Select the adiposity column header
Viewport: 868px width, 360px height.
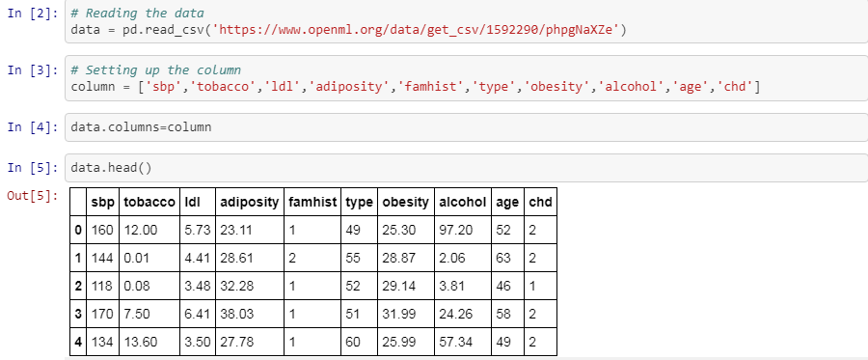coord(249,202)
